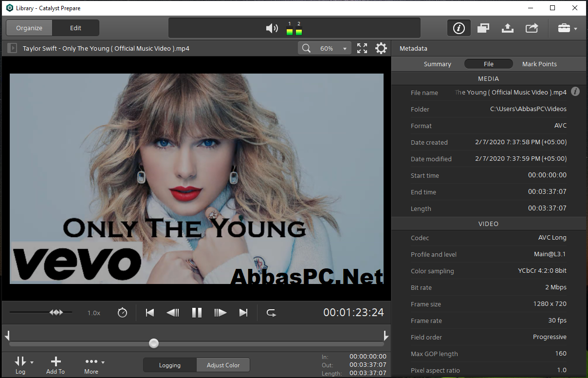Mute audio with the speaker icon

(x=272, y=28)
